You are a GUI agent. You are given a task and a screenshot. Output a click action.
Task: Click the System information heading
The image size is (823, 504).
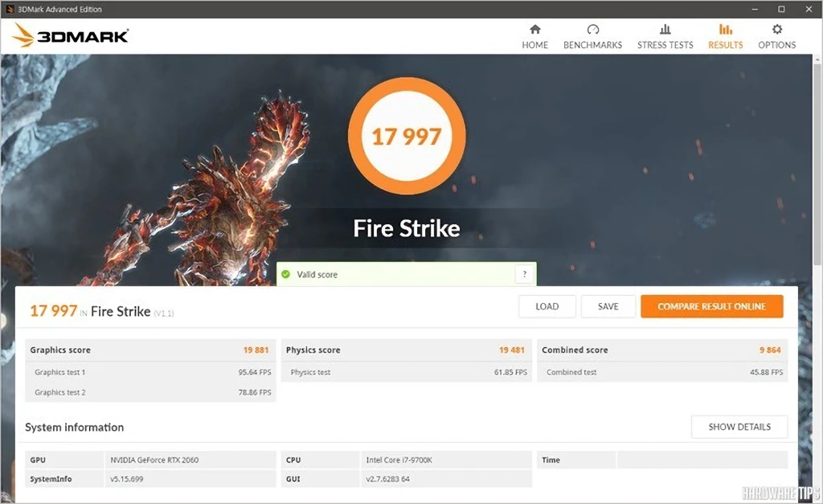75,428
